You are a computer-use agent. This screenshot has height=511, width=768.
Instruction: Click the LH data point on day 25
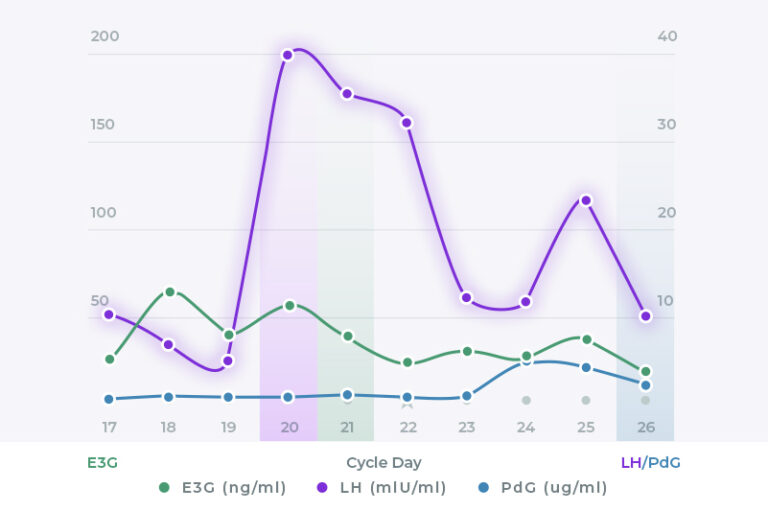point(586,200)
